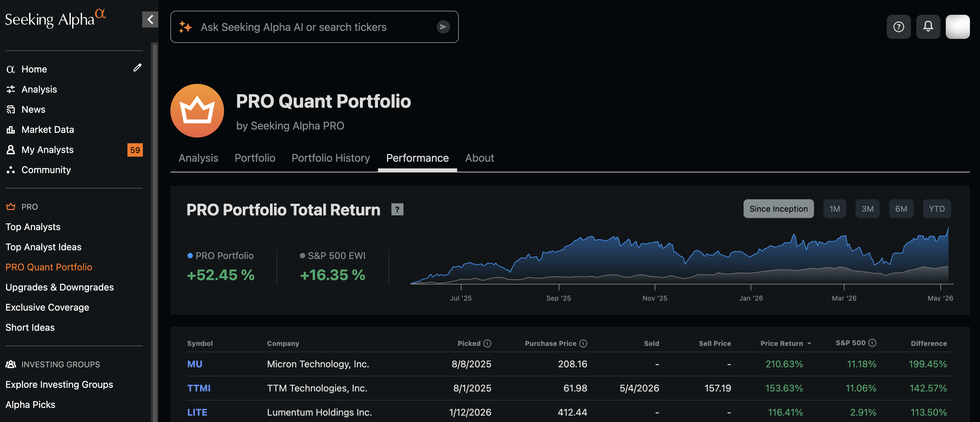Screen dimensions: 980x422
Task: Click the info icon next to Picked
Action: click(x=487, y=343)
